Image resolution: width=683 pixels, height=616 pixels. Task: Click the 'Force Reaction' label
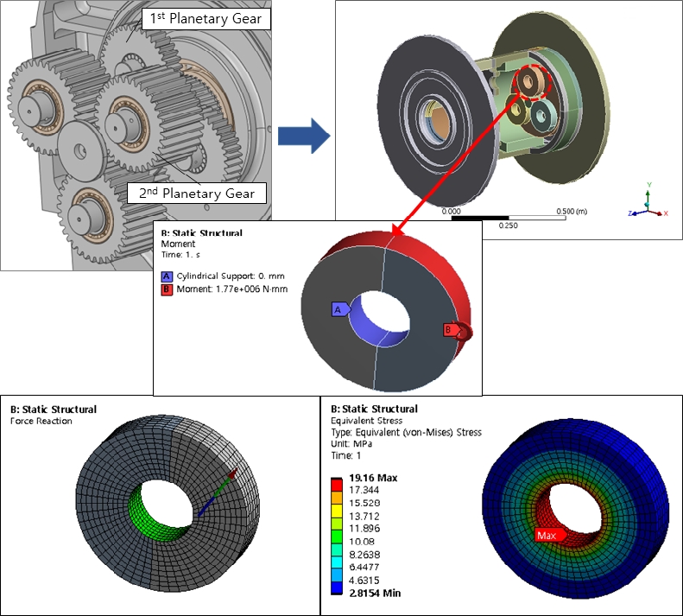[41, 421]
